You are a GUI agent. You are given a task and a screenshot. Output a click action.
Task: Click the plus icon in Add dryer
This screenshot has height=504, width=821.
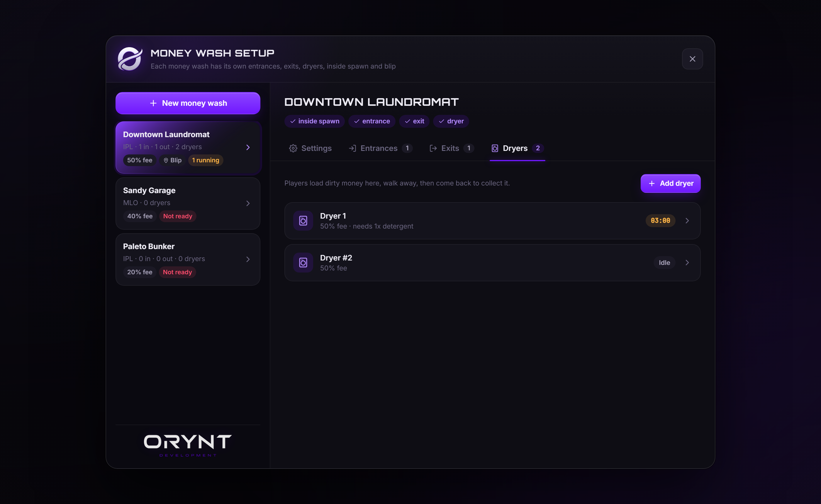pyautogui.click(x=652, y=183)
